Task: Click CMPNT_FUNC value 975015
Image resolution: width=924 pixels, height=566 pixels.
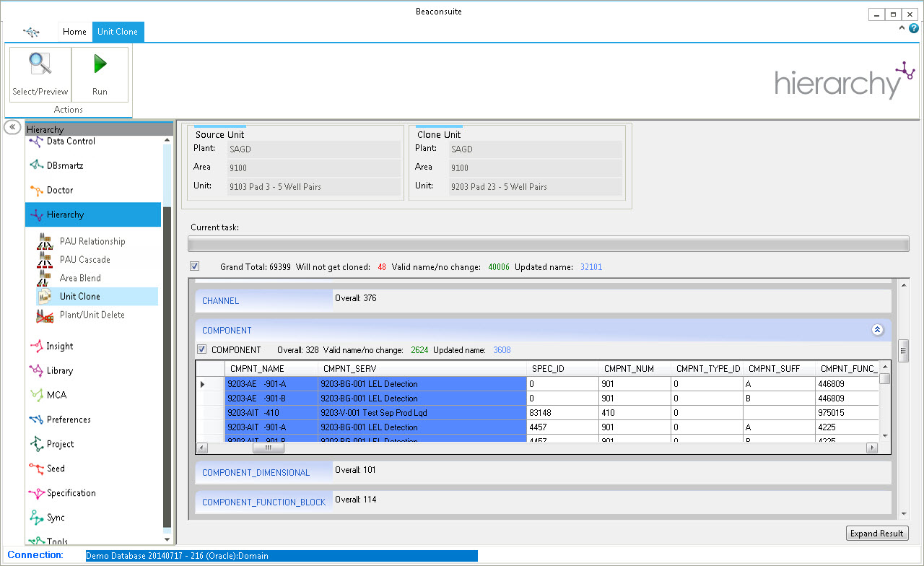Action: [847, 413]
